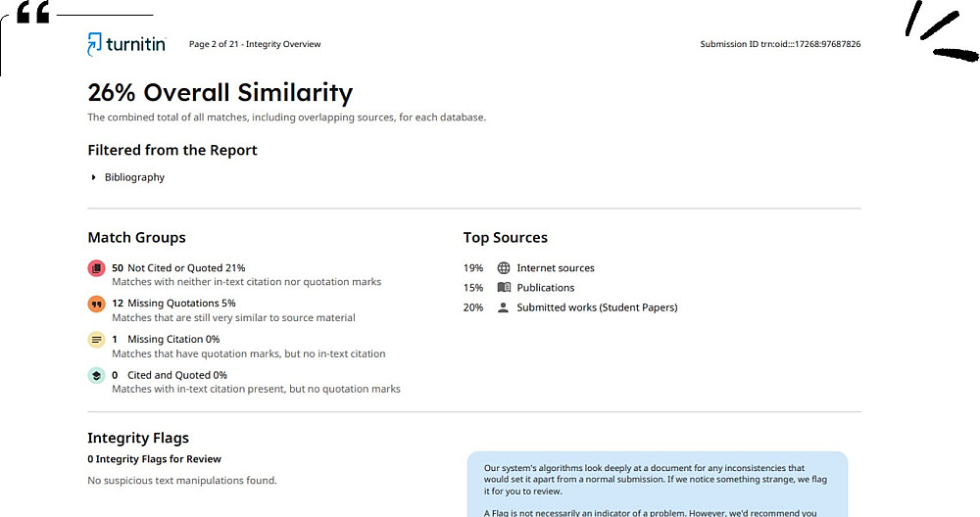Click the Publications book icon

[x=504, y=288]
